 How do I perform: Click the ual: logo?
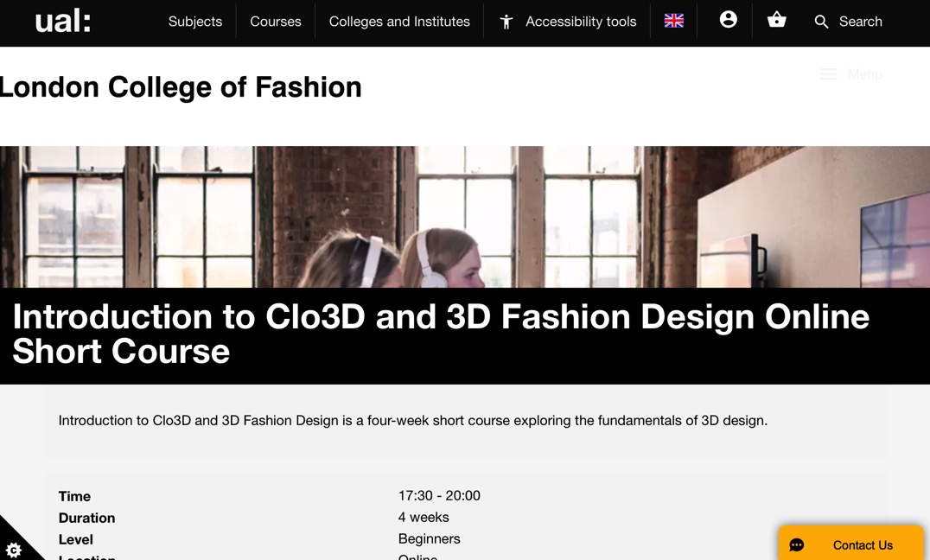[x=62, y=22]
